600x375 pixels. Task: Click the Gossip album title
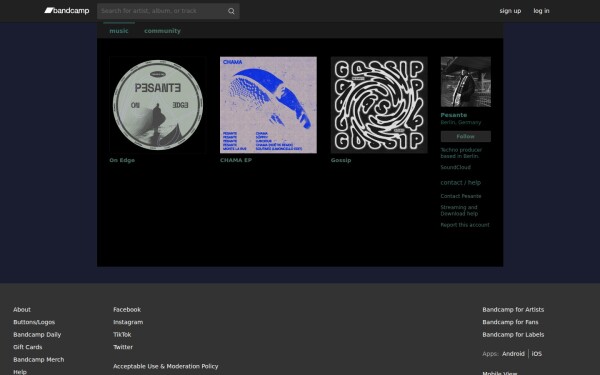point(341,160)
